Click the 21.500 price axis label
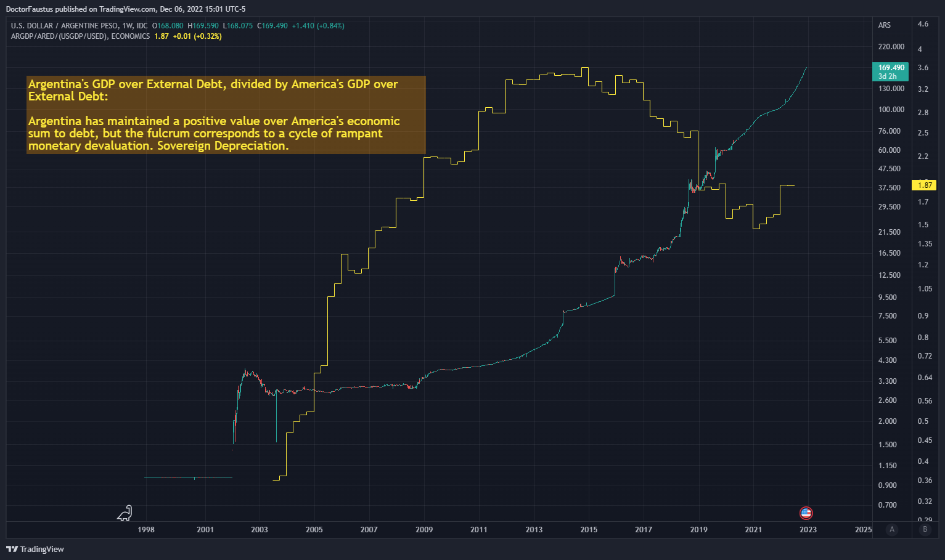 click(890, 232)
